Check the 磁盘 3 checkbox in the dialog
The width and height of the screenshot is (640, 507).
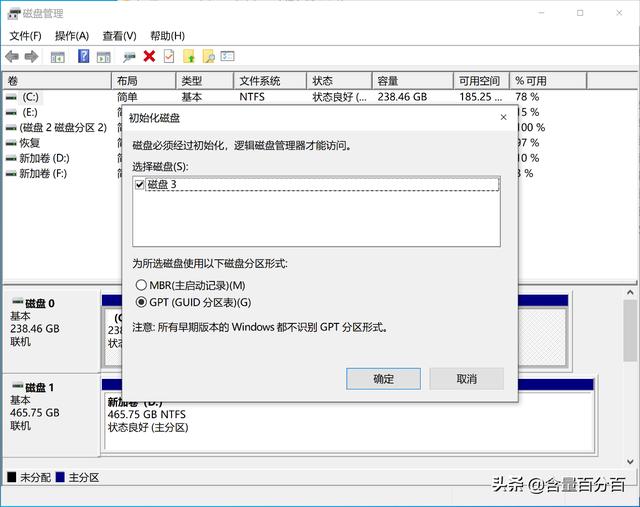click(139, 185)
